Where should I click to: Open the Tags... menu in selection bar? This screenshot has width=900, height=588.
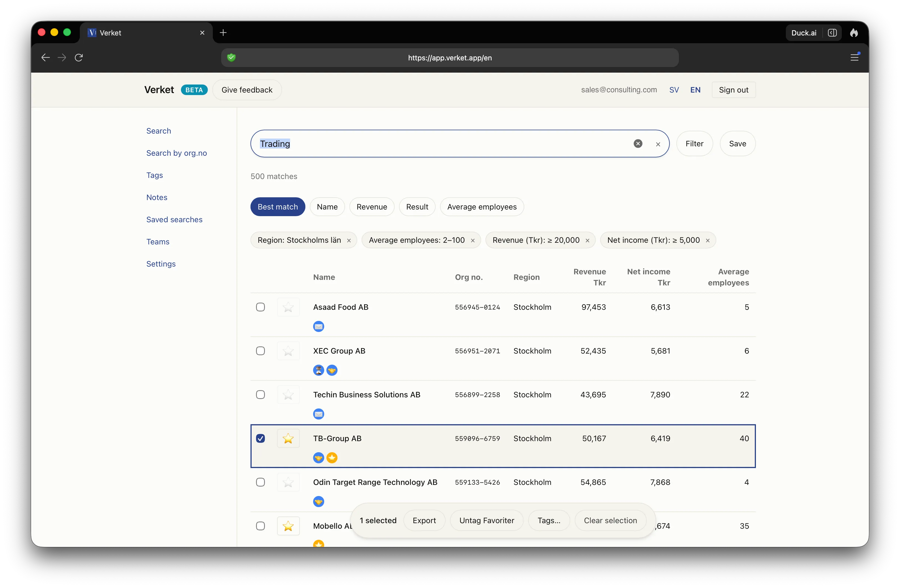[549, 520]
